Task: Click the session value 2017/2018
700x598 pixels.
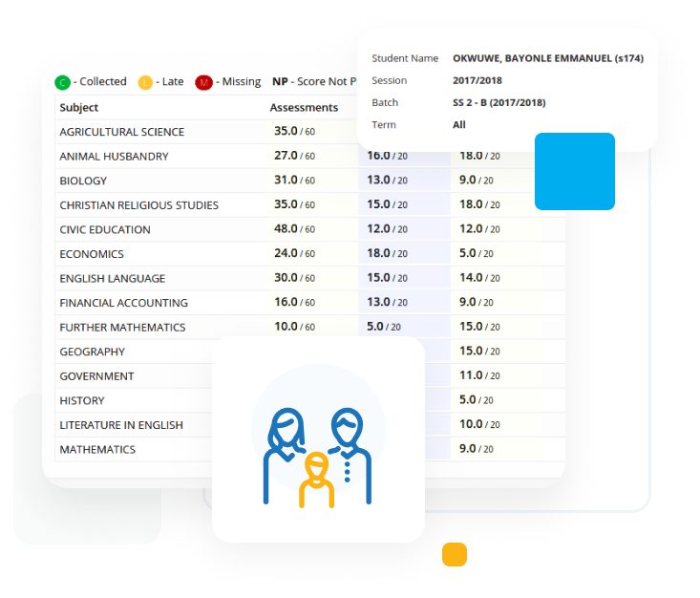Action: pos(477,81)
